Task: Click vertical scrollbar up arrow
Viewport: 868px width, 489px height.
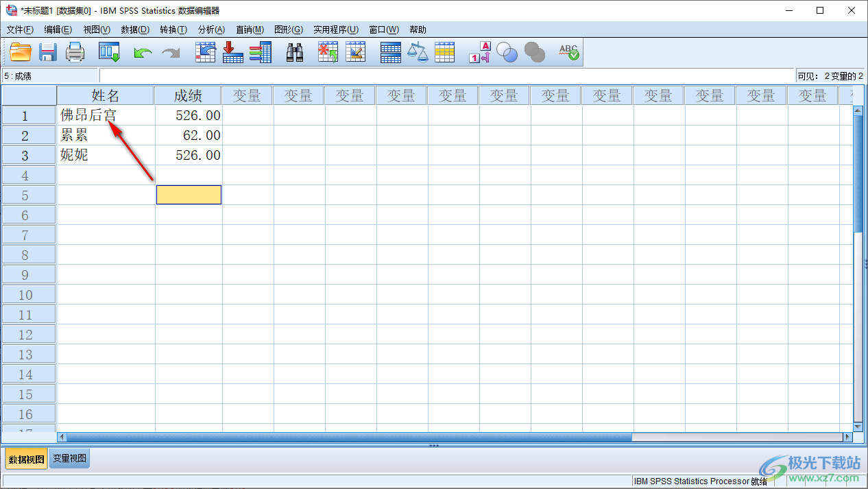Action: pyautogui.click(x=857, y=110)
